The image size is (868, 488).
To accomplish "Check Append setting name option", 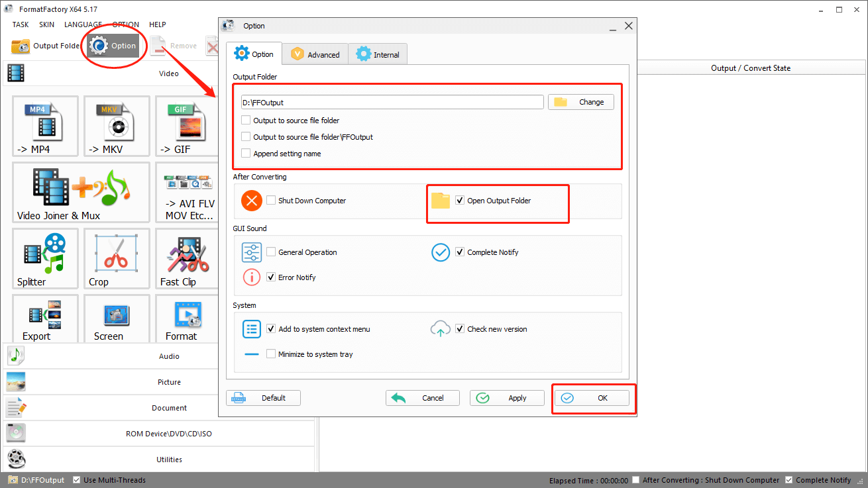I will tap(246, 154).
